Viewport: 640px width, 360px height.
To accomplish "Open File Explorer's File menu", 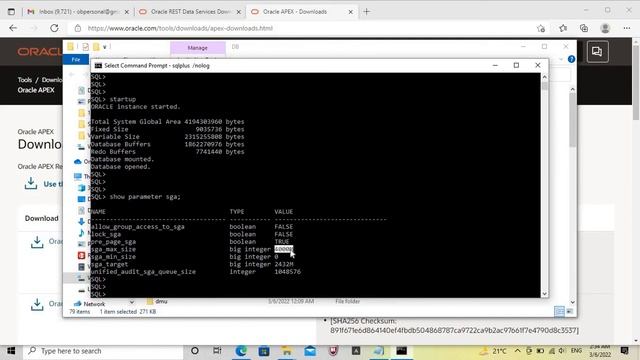I will 76,60.
